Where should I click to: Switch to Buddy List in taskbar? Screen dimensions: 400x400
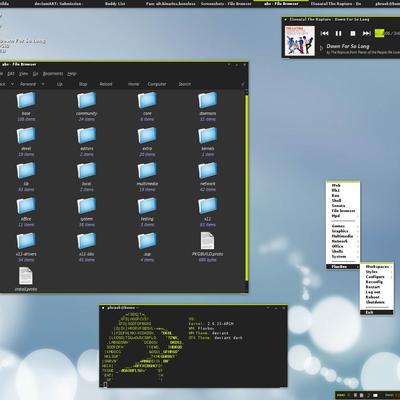coord(115,4)
